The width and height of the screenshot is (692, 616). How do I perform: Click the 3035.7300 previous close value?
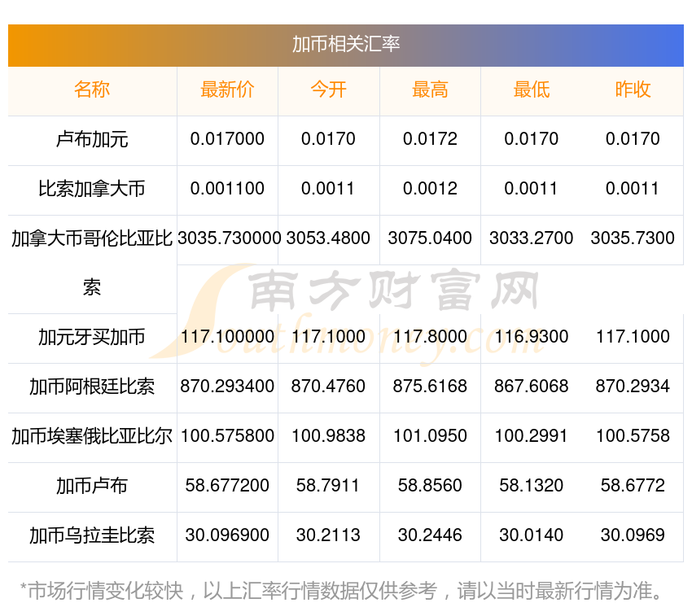pyautogui.click(x=633, y=238)
